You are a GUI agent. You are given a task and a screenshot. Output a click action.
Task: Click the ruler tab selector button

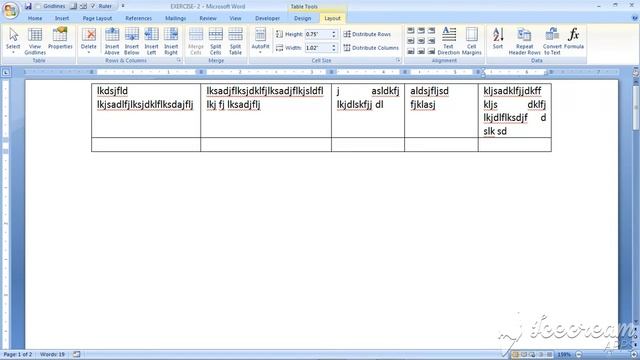tap(6, 72)
